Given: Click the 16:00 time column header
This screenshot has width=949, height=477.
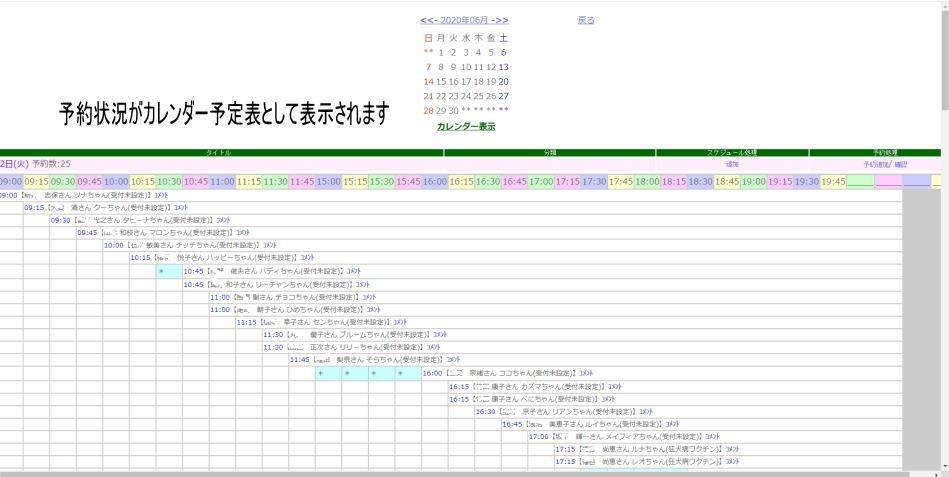Looking at the screenshot, I should (x=434, y=181).
